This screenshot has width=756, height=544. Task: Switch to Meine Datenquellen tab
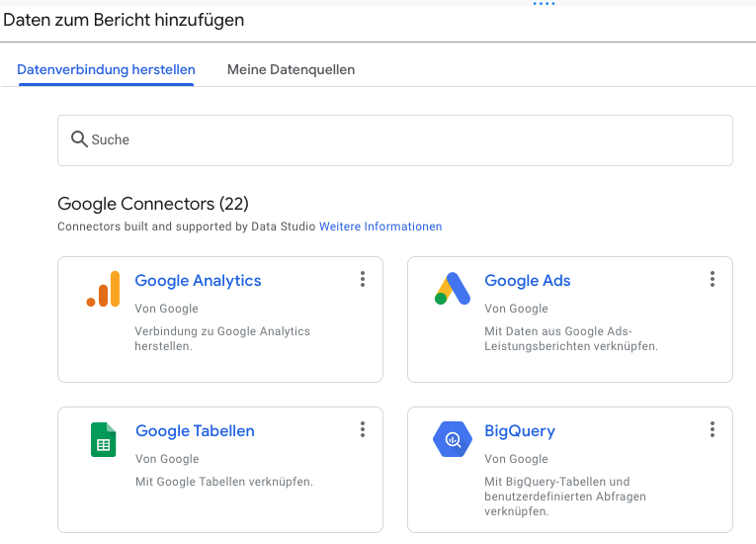coord(291,69)
